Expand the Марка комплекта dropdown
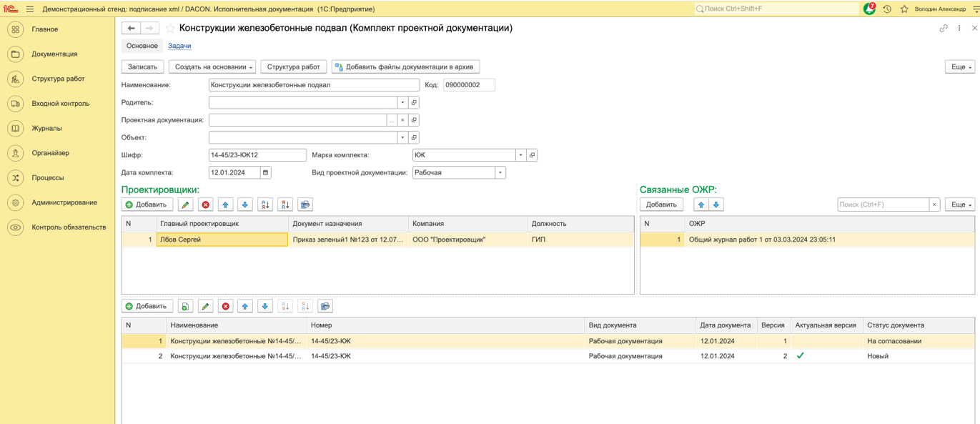980x424 pixels. point(520,155)
